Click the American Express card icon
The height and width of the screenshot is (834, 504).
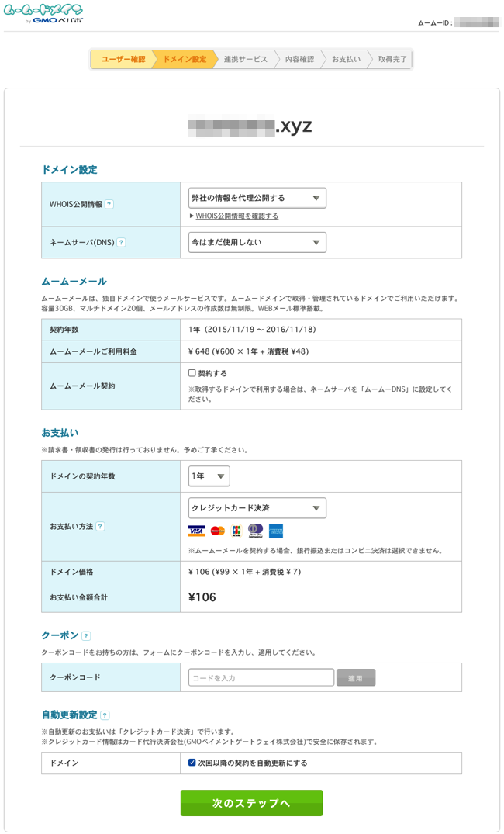(276, 531)
